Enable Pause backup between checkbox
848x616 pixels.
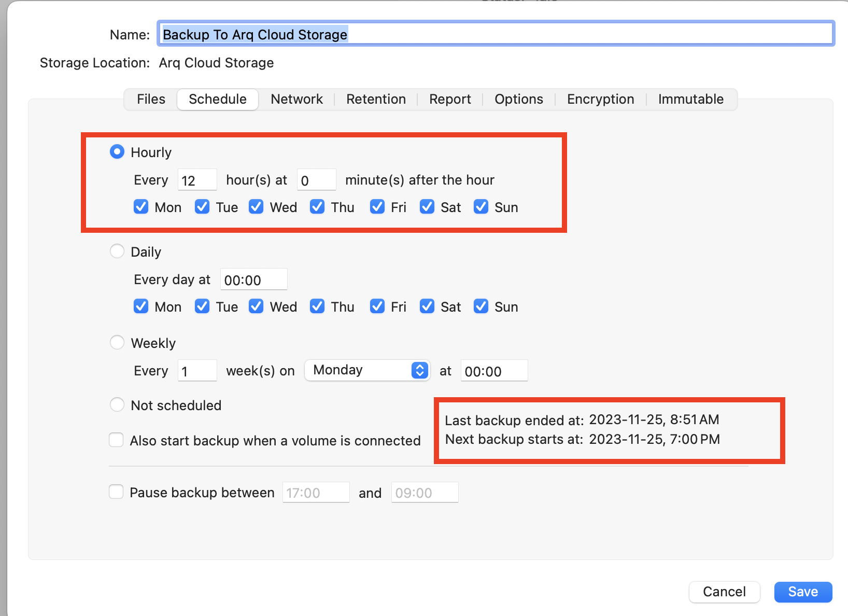(x=116, y=492)
